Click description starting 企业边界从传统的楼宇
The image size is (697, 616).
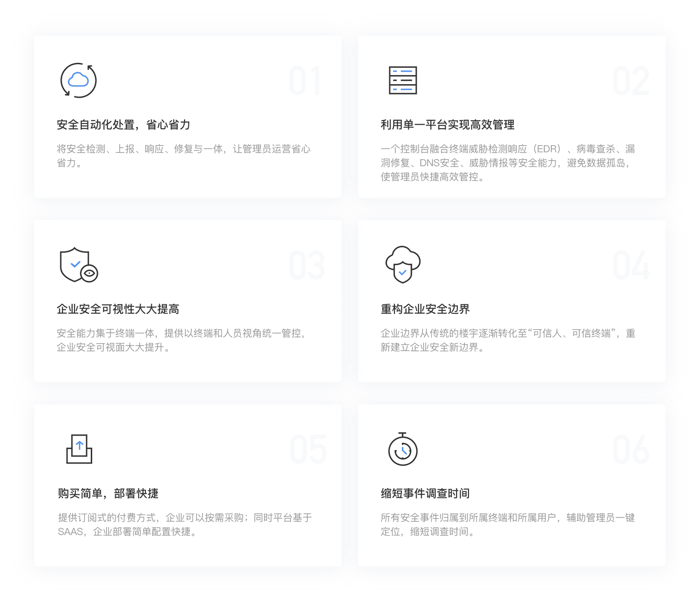tap(508, 340)
